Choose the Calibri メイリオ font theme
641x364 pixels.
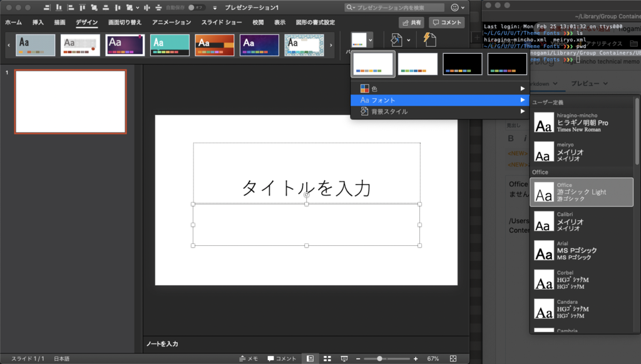pyautogui.click(x=582, y=221)
